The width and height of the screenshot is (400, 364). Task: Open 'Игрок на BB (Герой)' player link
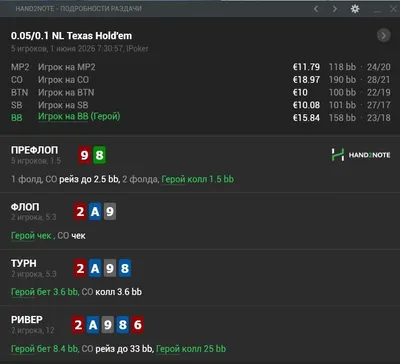pos(79,117)
